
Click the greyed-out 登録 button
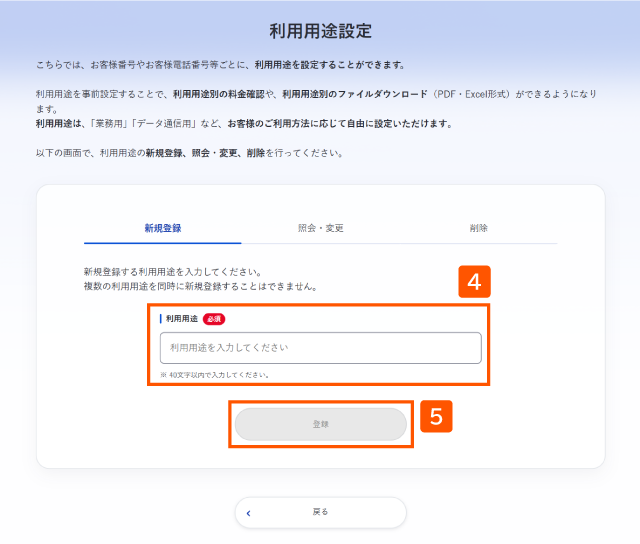[x=320, y=424]
